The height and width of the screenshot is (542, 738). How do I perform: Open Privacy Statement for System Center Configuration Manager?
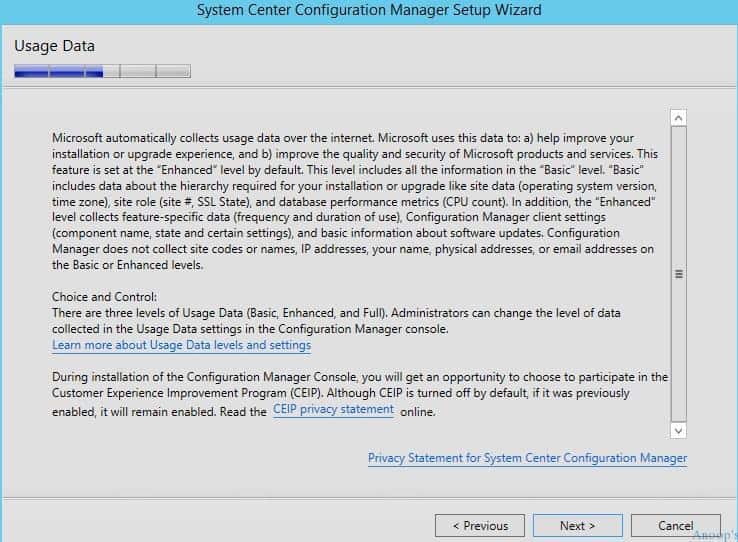527,458
